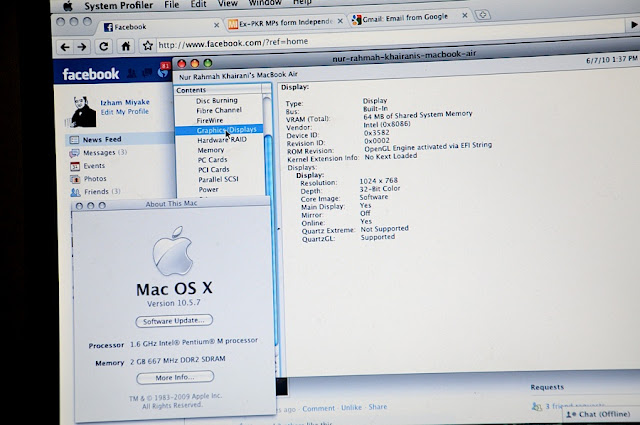The image size is (640, 425).
Task: Open Facebook messages icon in header
Action: coord(147,73)
